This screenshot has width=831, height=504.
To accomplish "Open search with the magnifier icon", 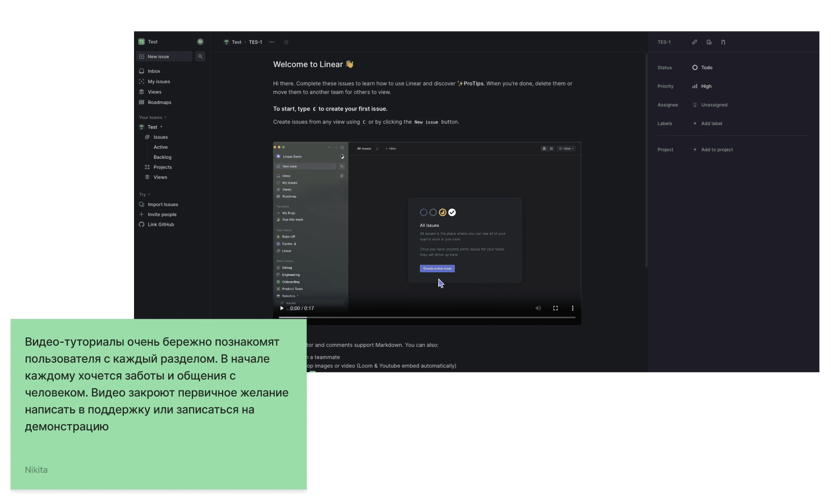I will click(x=200, y=57).
